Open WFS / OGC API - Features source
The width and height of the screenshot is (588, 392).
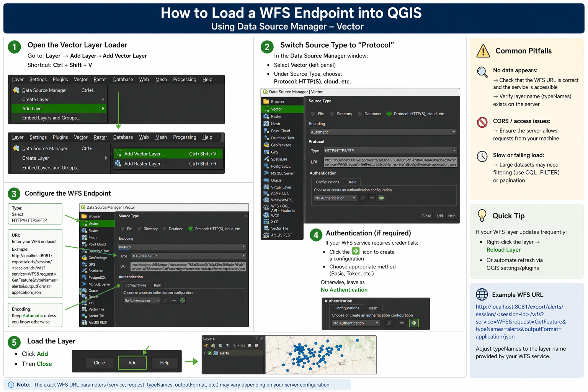[282, 208]
